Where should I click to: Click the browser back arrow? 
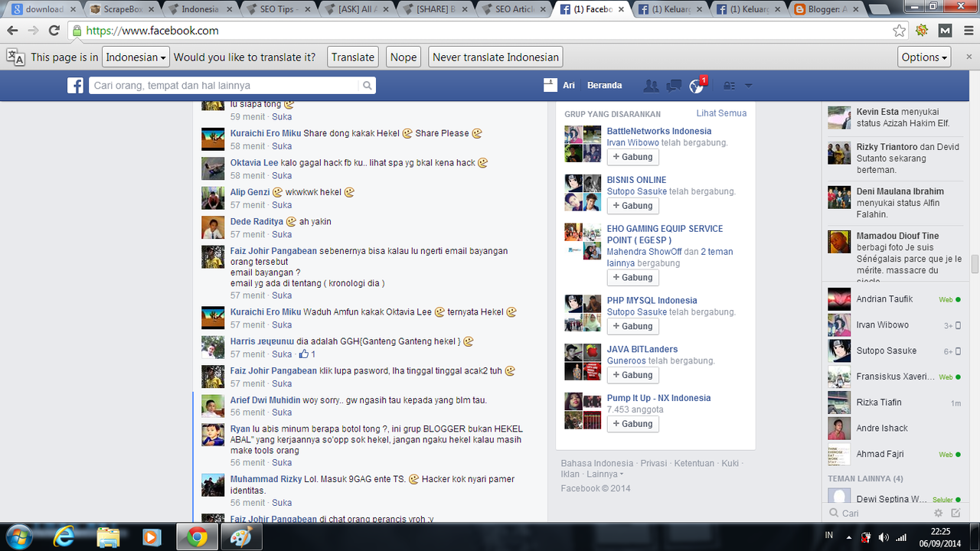click(x=12, y=31)
